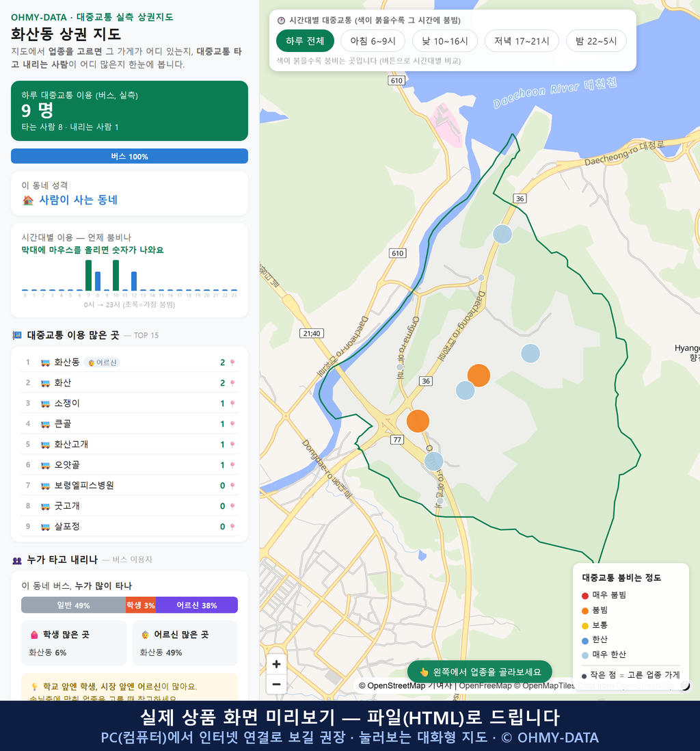Click the bus icon for 보령엘피스병원 row

[x=46, y=486]
